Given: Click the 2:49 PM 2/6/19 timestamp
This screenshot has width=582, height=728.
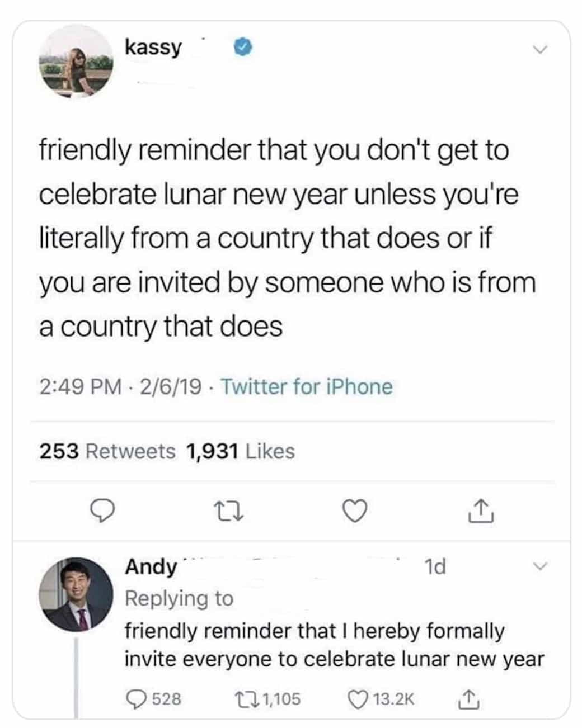Looking at the screenshot, I should (120, 386).
